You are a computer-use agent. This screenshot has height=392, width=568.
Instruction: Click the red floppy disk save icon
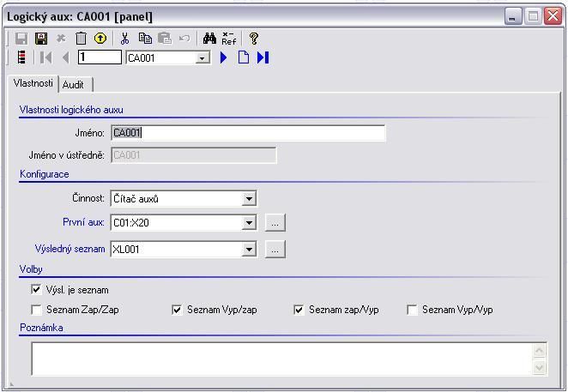[41, 39]
